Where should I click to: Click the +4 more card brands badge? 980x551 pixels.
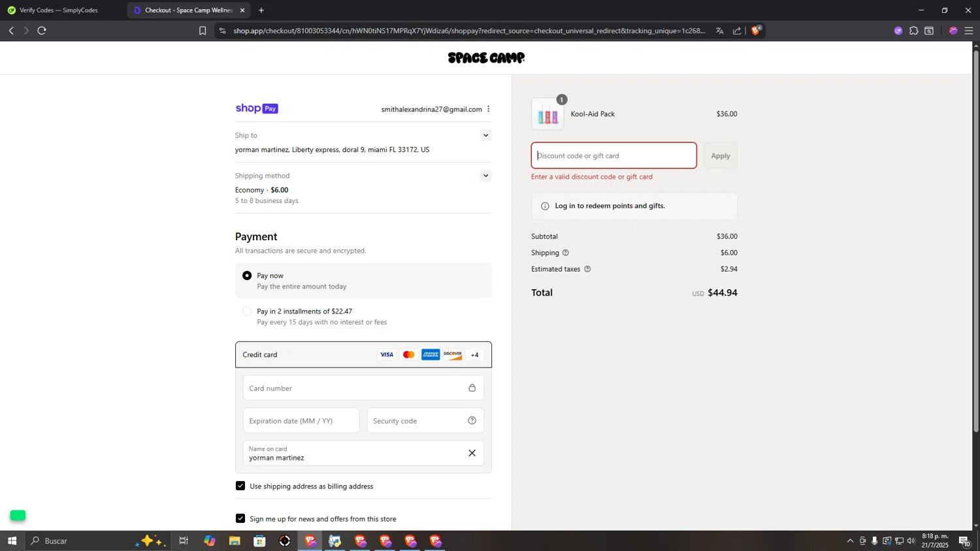tap(475, 355)
